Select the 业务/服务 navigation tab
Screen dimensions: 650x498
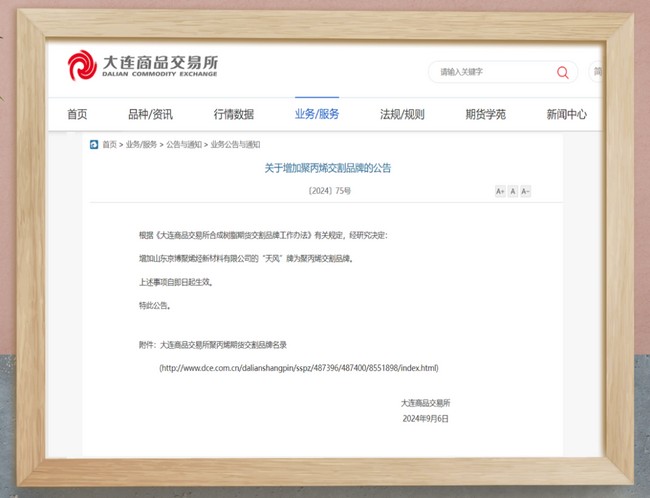(317, 114)
